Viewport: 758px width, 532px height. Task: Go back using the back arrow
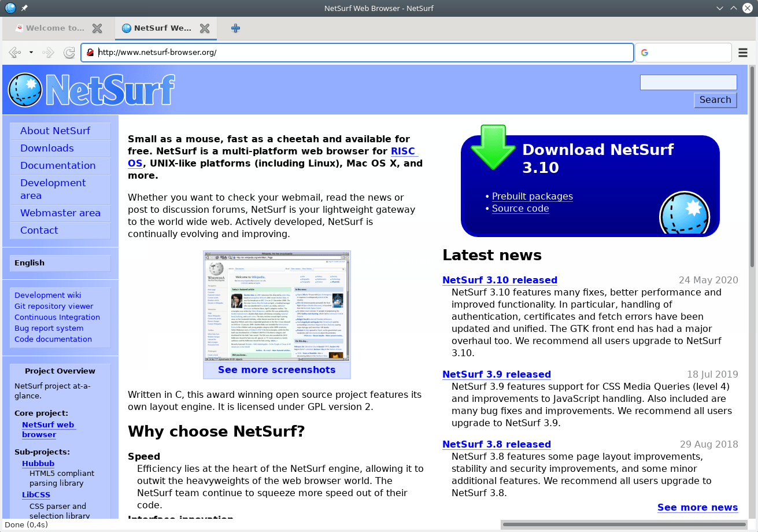point(15,53)
